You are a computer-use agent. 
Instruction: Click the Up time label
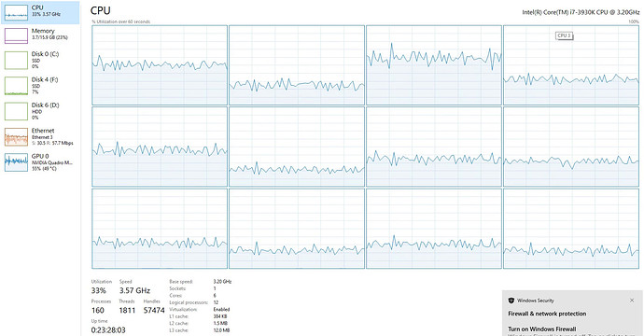pyautogui.click(x=99, y=321)
